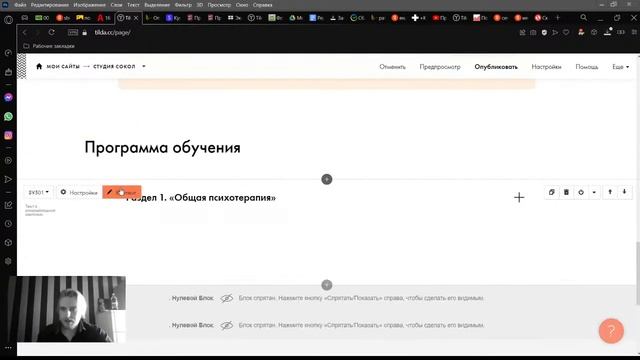Viewport: 640px width, 360px height.
Task: Open the Редактирование menu
Action: click(49, 5)
